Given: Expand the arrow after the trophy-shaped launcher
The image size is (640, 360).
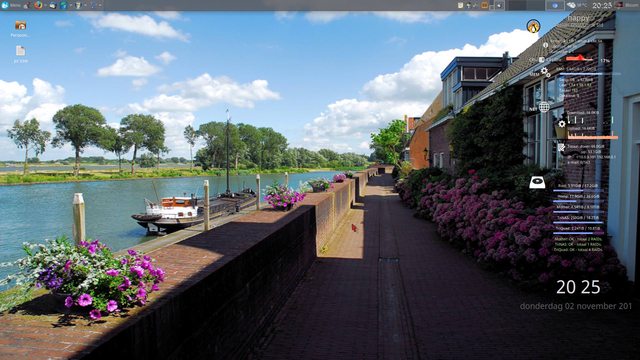Looking at the screenshot, I should (85, 5).
